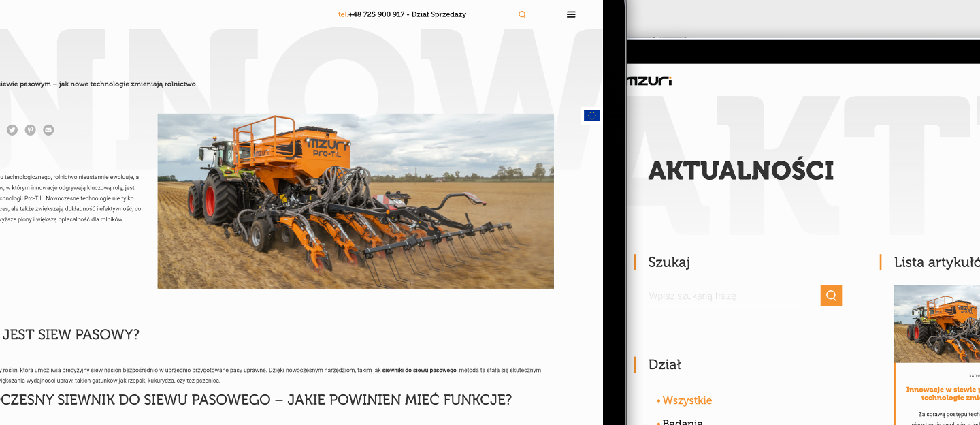Viewport: 980px width, 425px height.
Task: Click the sales phone number +48 725 900 917
Action: point(376,14)
